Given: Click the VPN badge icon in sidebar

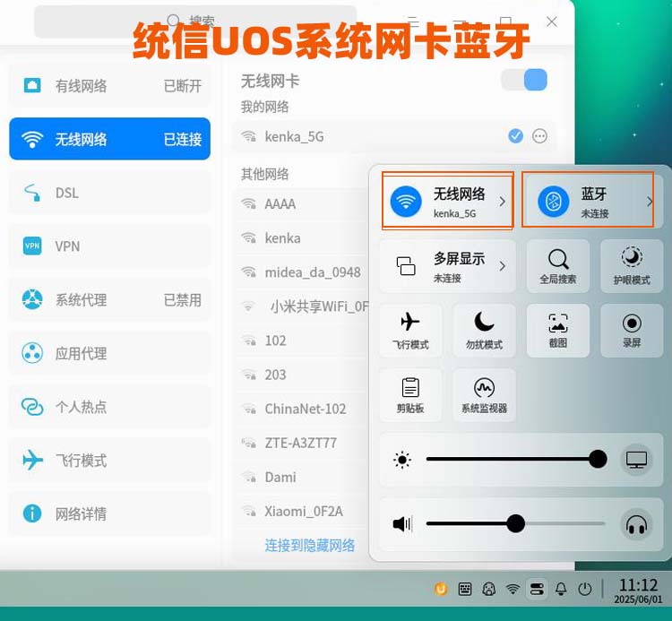Looking at the screenshot, I should (x=32, y=246).
